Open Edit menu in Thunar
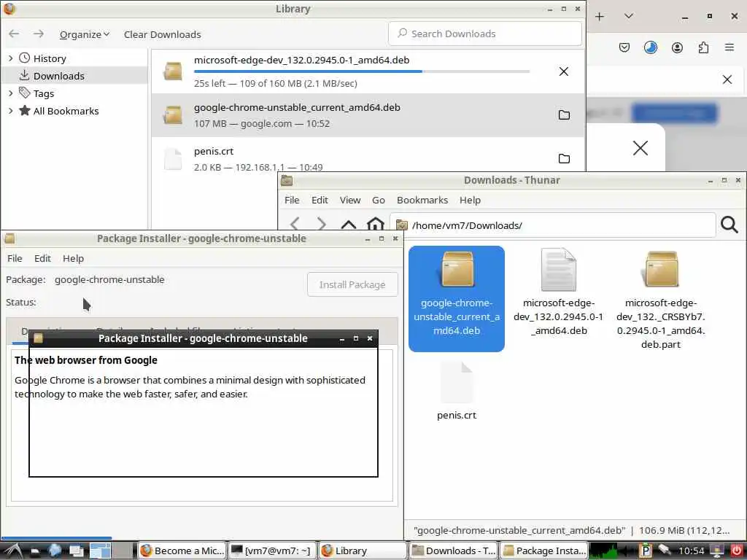This screenshot has height=560, width=747. pos(320,200)
